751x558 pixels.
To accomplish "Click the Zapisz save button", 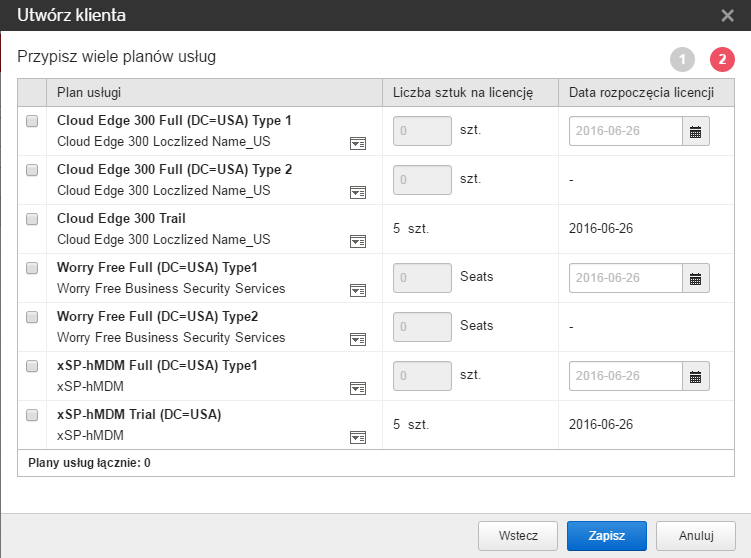I will (606, 536).
